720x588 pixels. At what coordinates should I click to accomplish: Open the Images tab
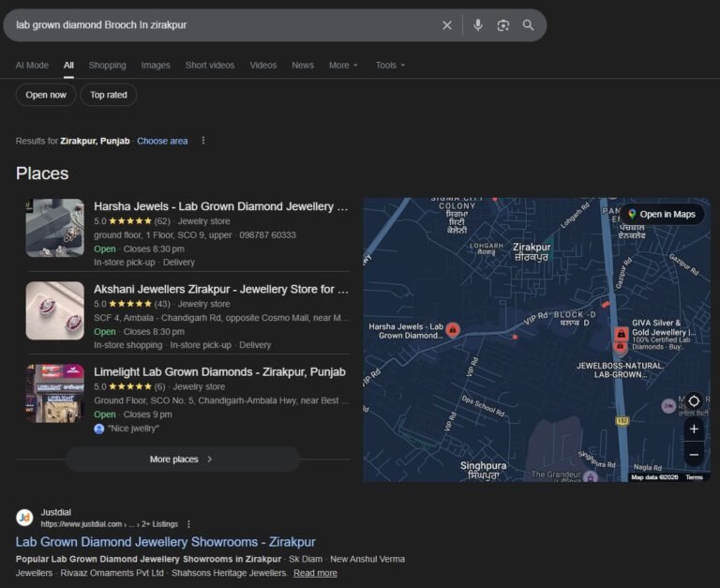click(156, 66)
